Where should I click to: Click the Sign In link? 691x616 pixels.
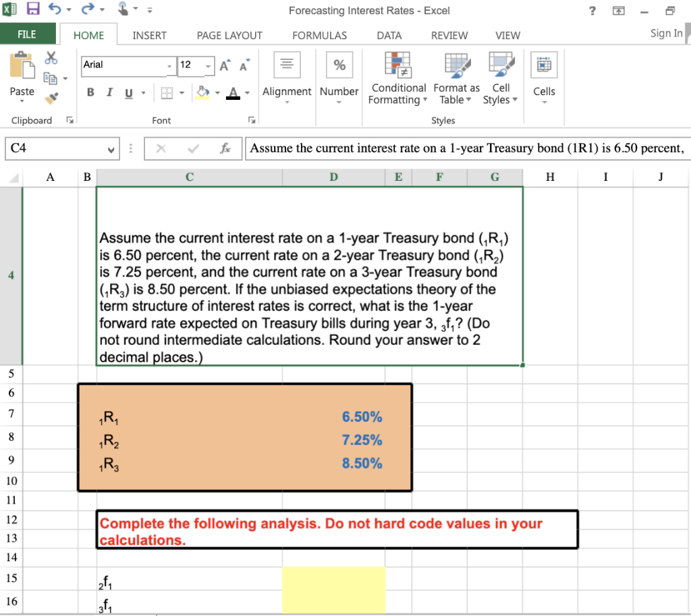tap(666, 34)
